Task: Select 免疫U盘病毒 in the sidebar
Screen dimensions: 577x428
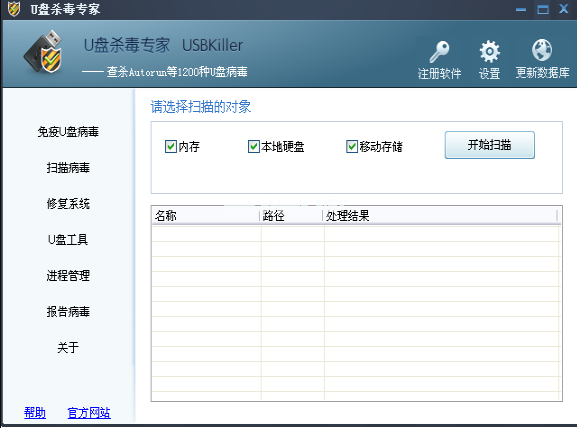Action: point(68,132)
